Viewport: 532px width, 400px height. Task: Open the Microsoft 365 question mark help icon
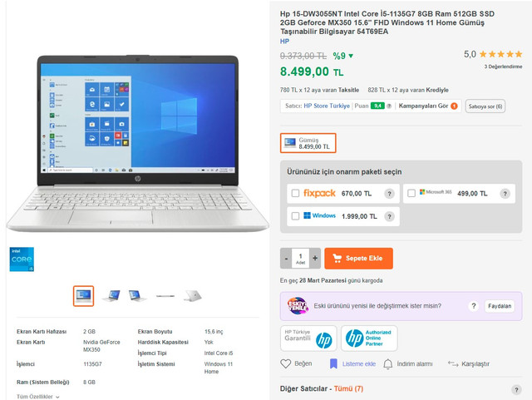click(505, 194)
